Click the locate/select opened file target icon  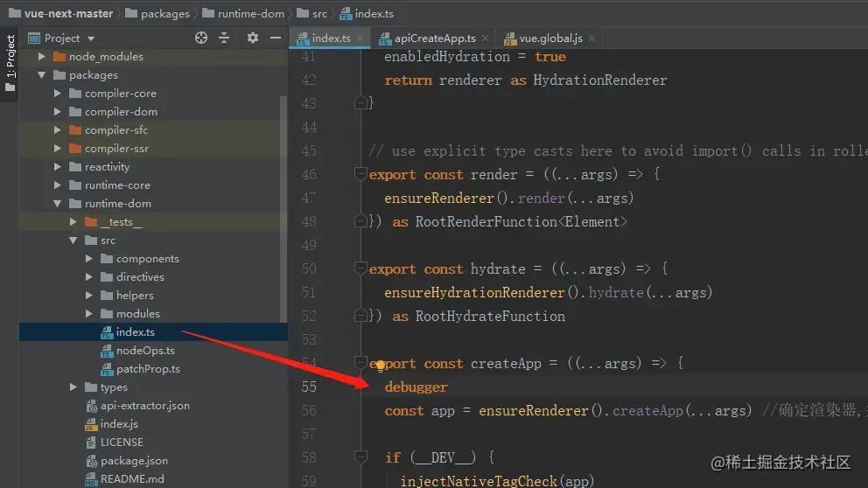(x=201, y=38)
